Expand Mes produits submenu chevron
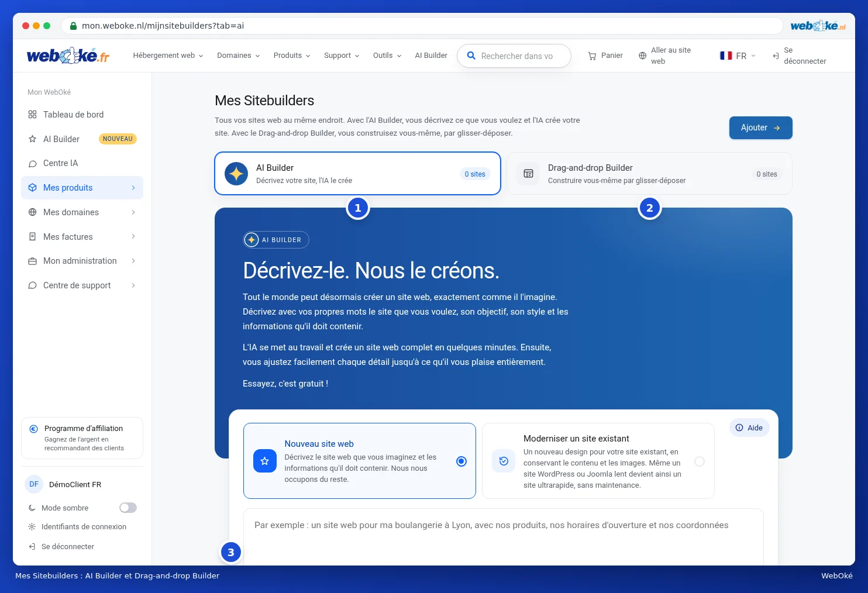The width and height of the screenshot is (868, 593). (133, 188)
